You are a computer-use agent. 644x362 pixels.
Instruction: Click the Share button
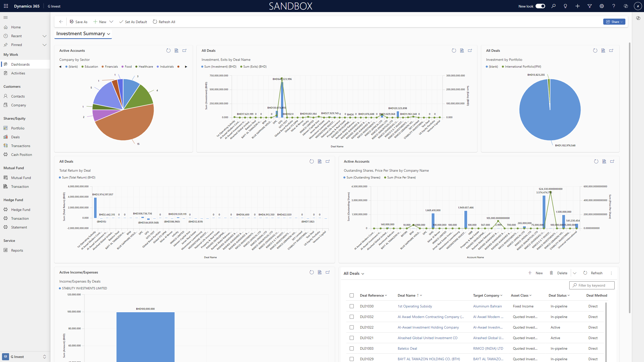point(614,22)
